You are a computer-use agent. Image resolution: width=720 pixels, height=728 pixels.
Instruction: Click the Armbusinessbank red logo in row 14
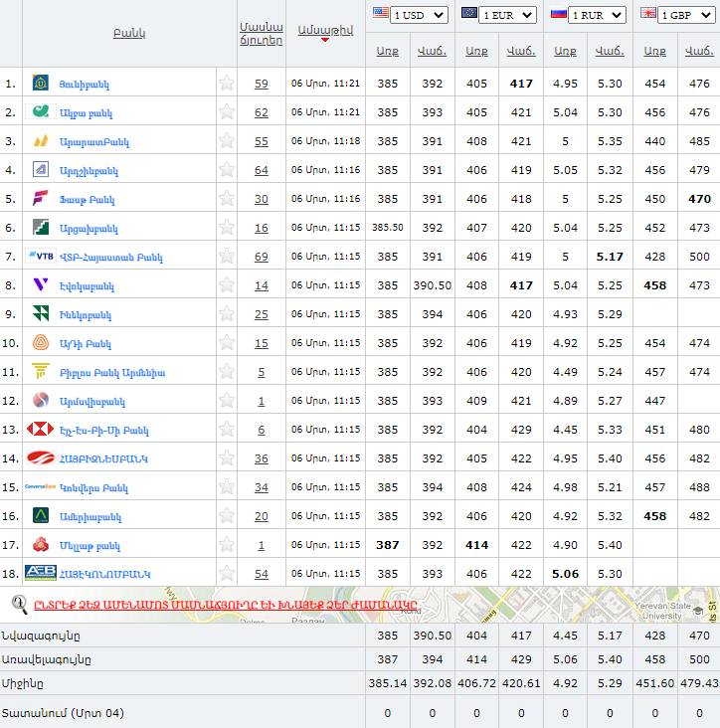[x=41, y=457]
